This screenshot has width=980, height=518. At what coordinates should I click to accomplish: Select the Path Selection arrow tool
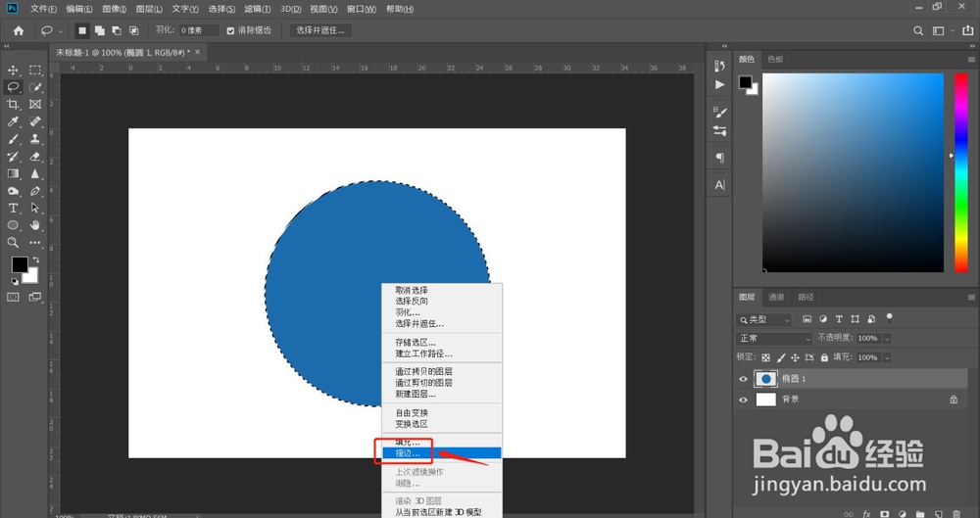click(35, 208)
